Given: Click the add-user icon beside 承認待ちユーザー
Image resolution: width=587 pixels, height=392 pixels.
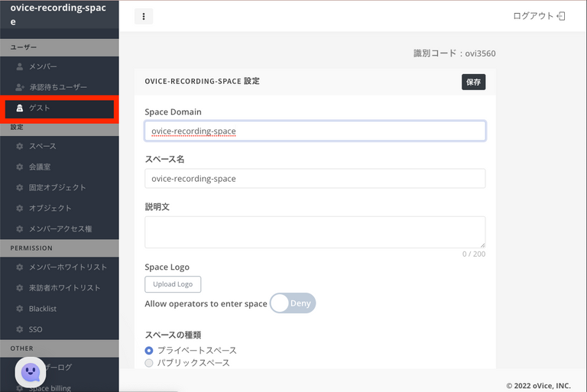Looking at the screenshot, I should pyautogui.click(x=20, y=87).
